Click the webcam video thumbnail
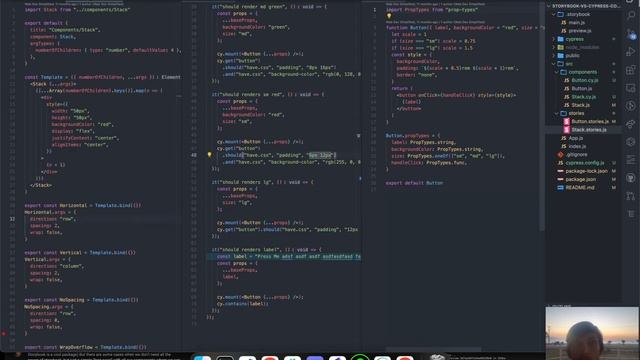 coord(592,333)
